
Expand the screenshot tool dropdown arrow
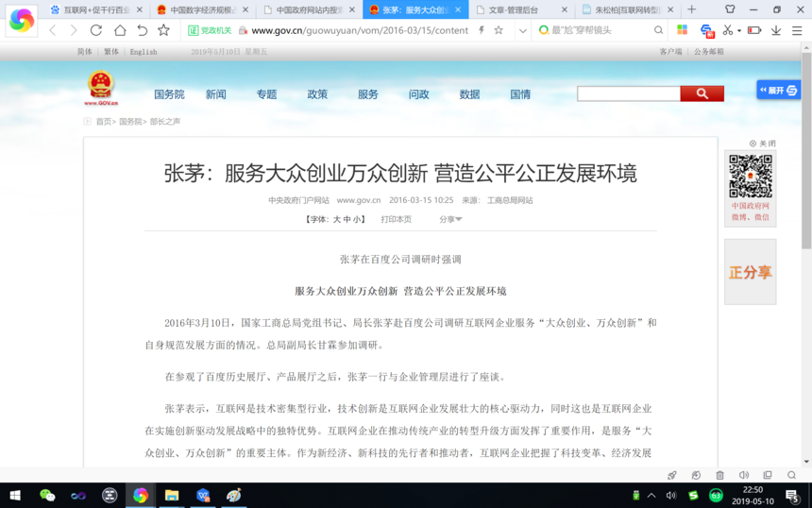pos(739,30)
